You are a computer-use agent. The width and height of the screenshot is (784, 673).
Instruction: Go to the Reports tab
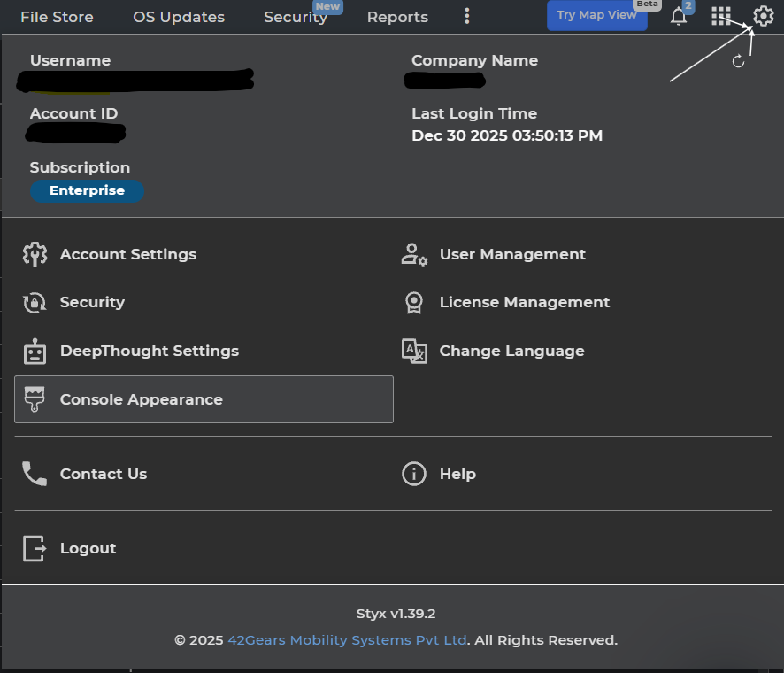(397, 17)
